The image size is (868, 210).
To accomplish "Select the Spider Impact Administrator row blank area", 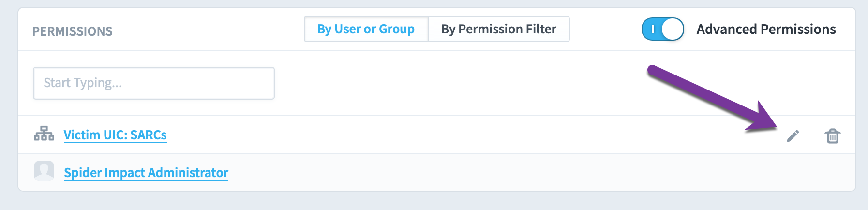I will [532, 173].
